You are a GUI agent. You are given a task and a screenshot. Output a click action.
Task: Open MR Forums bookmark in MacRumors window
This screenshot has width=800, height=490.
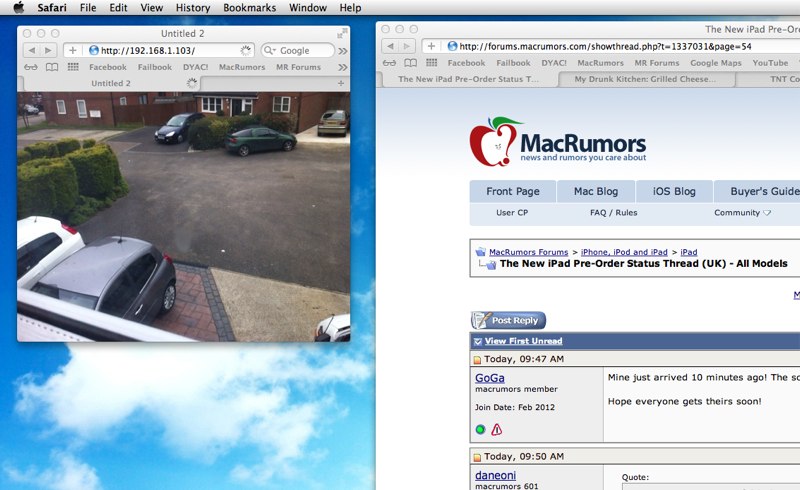click(x=657, y=63)
